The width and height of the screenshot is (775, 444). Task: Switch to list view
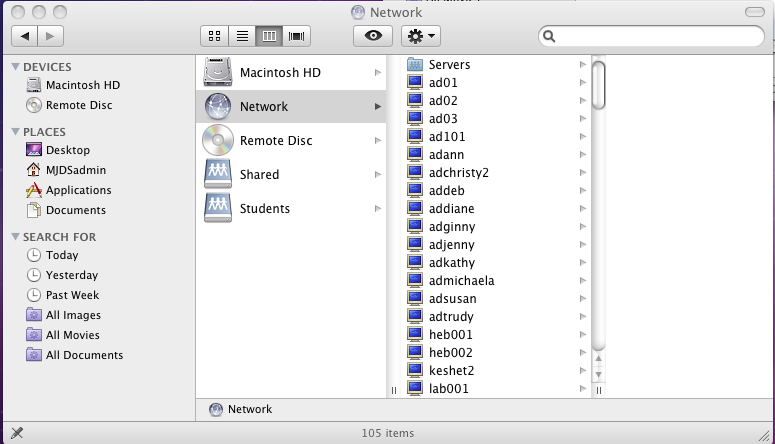(242, 36)
